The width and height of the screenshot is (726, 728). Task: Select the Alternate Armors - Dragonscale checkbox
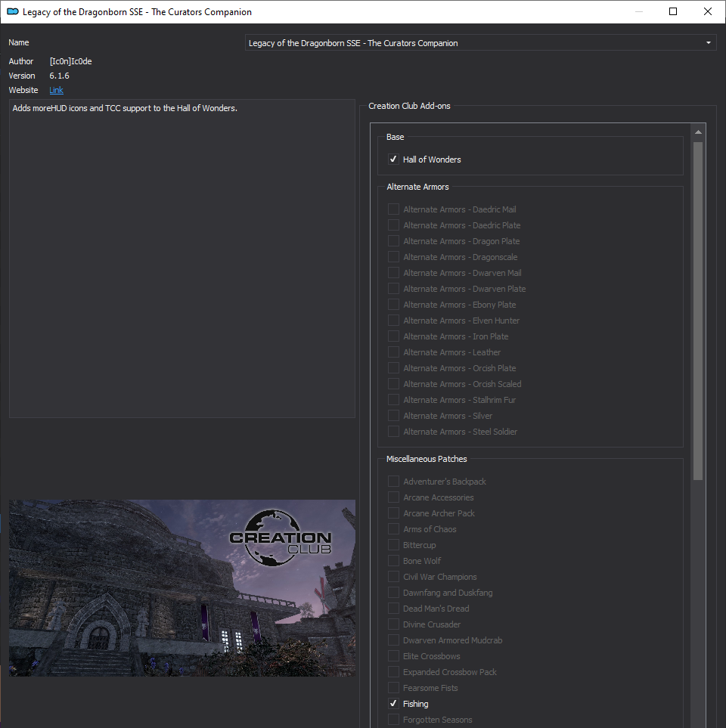(x=393, y=257)
